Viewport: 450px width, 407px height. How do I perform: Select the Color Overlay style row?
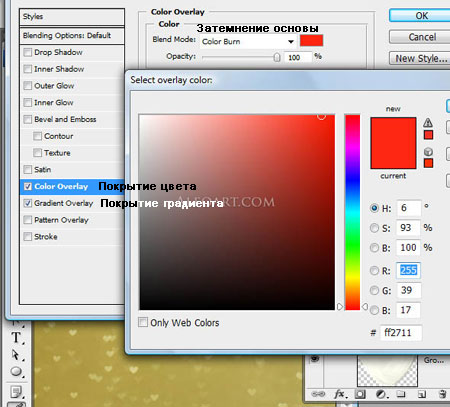(x=72, y=186)
